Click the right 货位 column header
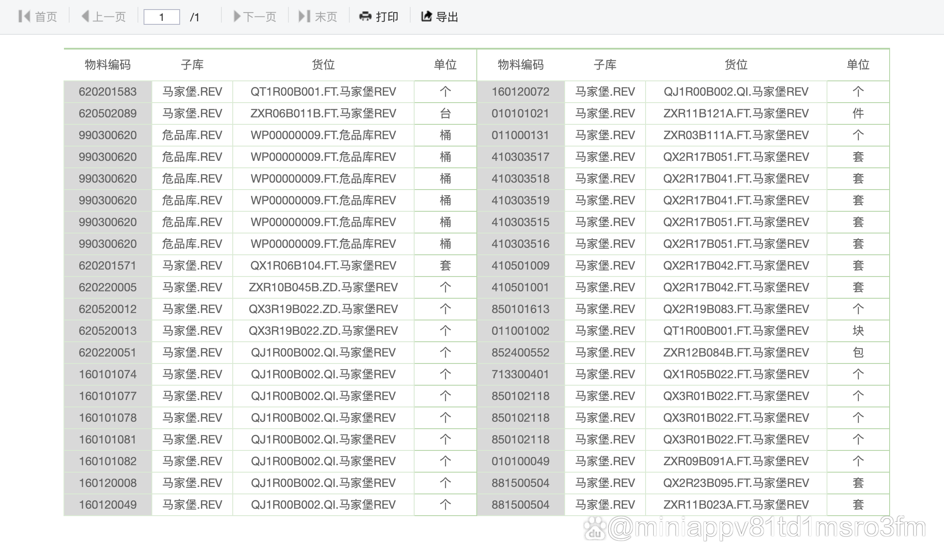Image resolution: width=944 pixels, height=560 pixels. click(736, 65)
